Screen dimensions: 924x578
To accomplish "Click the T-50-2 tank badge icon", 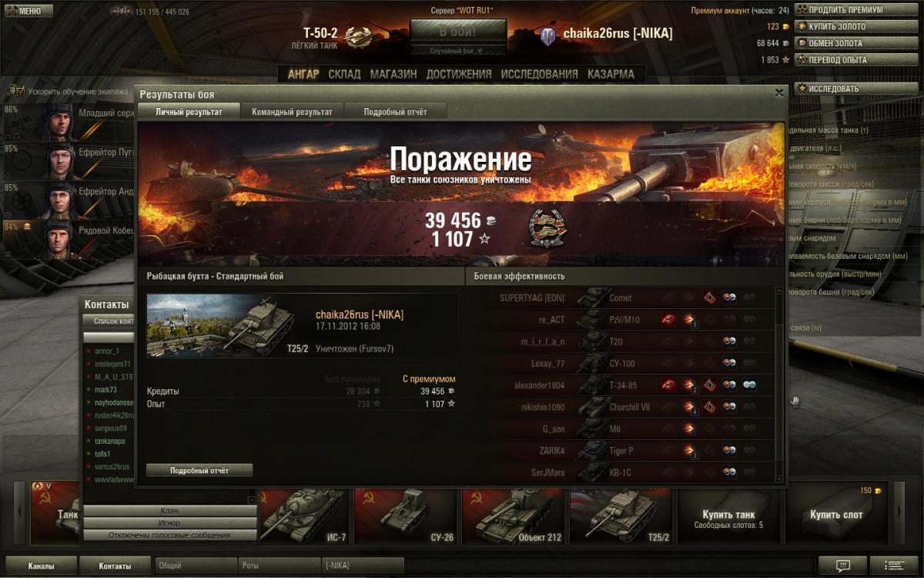I will [359, 37].
